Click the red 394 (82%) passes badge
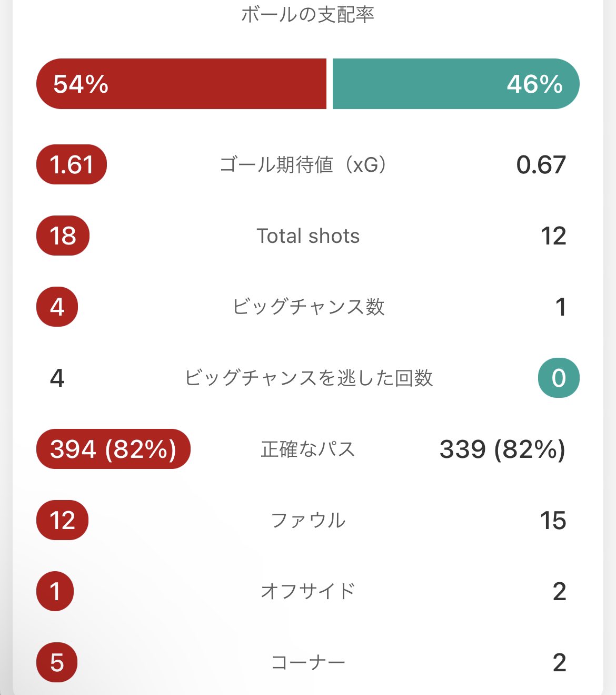The width and height of the screenshot is (616, 695). [x=113, y=449]
